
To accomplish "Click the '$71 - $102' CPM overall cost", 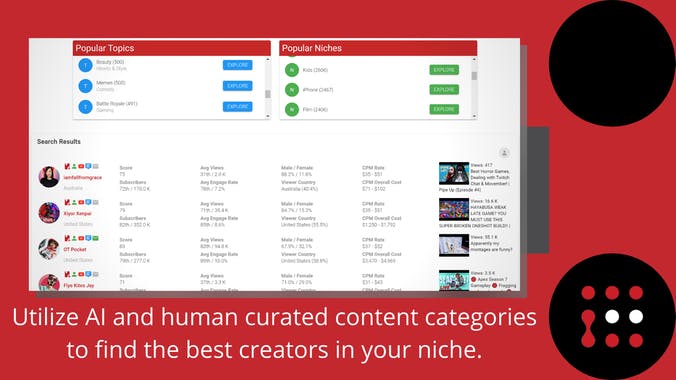I will pyautogui.click(x=373, y=189).
